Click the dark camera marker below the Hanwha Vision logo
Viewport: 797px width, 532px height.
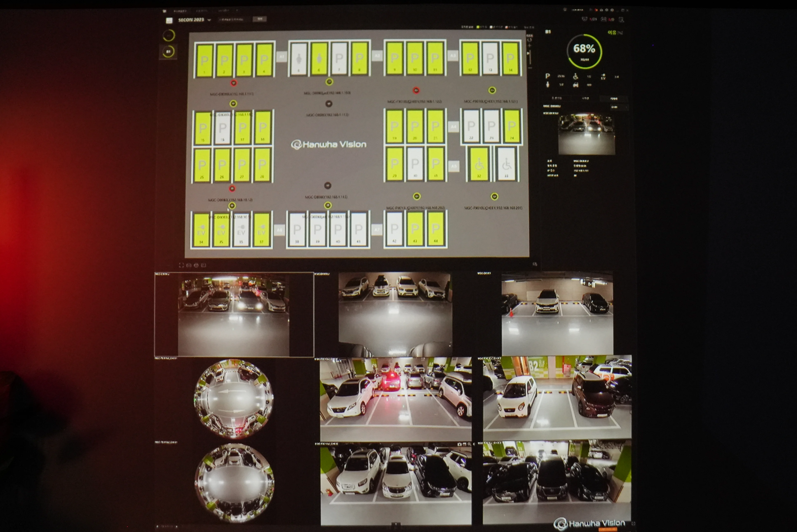click(327, 186)
